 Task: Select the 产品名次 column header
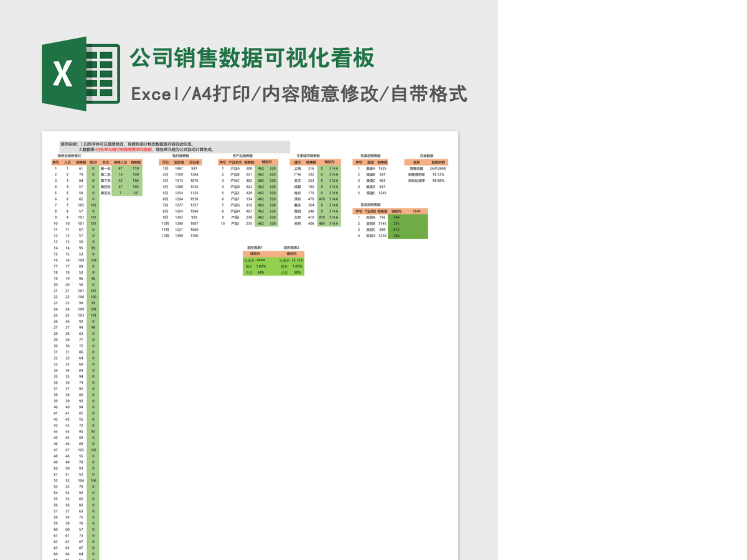[235, 162]
